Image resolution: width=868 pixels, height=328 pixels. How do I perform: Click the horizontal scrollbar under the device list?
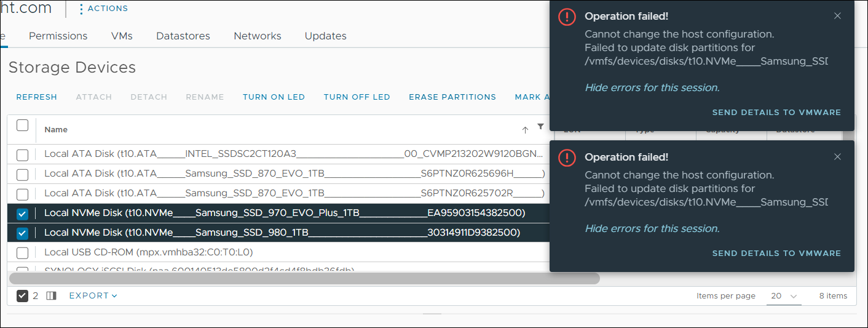[x=304, y=279]
